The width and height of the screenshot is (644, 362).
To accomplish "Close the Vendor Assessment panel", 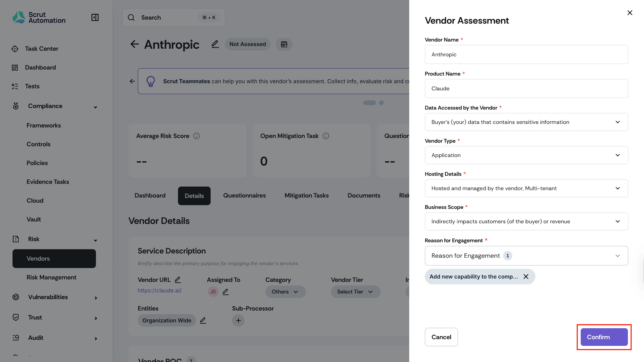I will (x=630, y=13).
